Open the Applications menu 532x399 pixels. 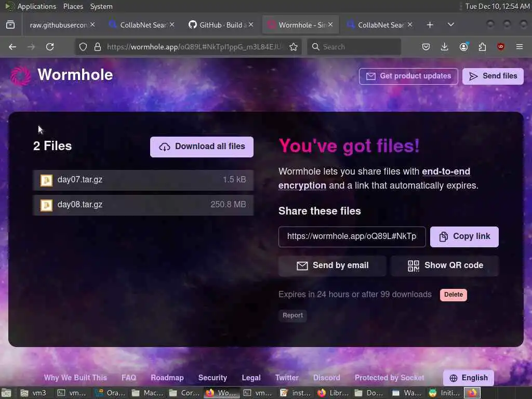point(37,6)
